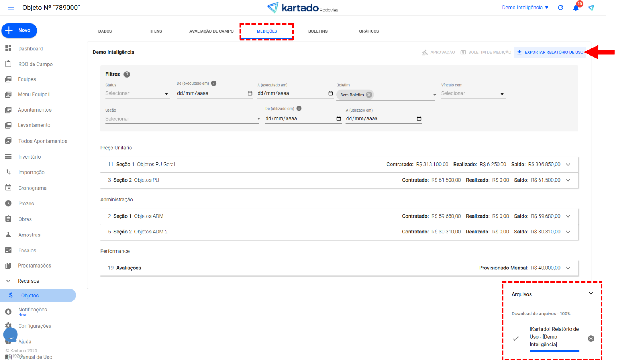Click the info icon next to De (utilizado em)

click(x=299, y=109)
